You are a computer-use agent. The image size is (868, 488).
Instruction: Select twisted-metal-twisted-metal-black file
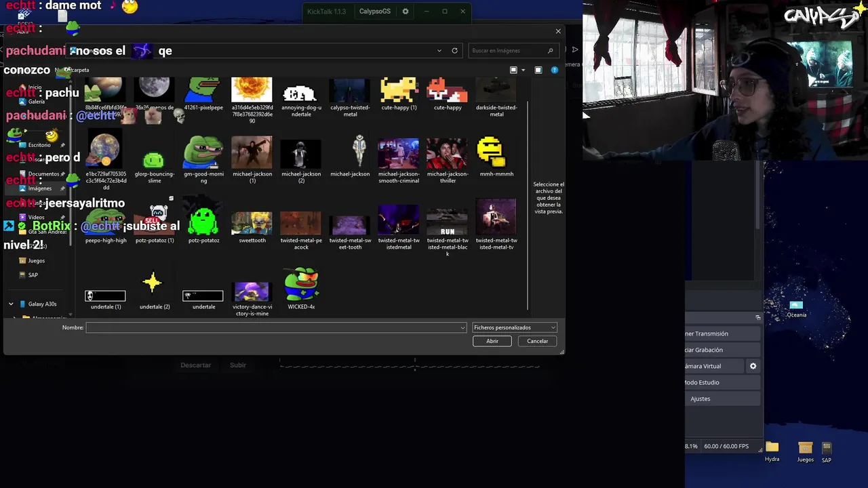point(448,231)
